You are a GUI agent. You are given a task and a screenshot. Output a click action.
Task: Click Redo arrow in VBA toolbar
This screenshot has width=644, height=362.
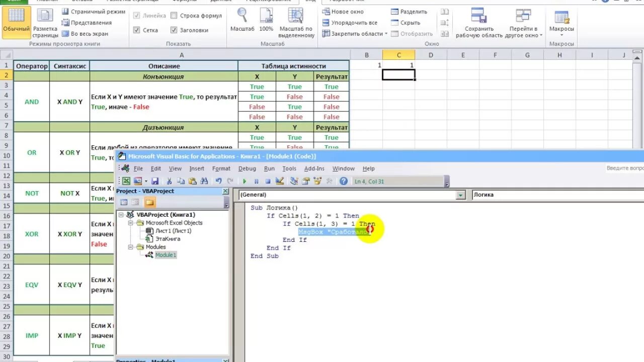(x=230, y=181)
